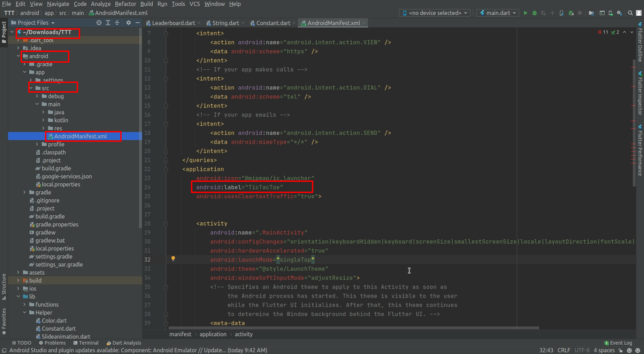Image resolution: width=644 pixels, height=354 pixels.
Task: Expand the ios folder in tree
Action: pos(18,288)
